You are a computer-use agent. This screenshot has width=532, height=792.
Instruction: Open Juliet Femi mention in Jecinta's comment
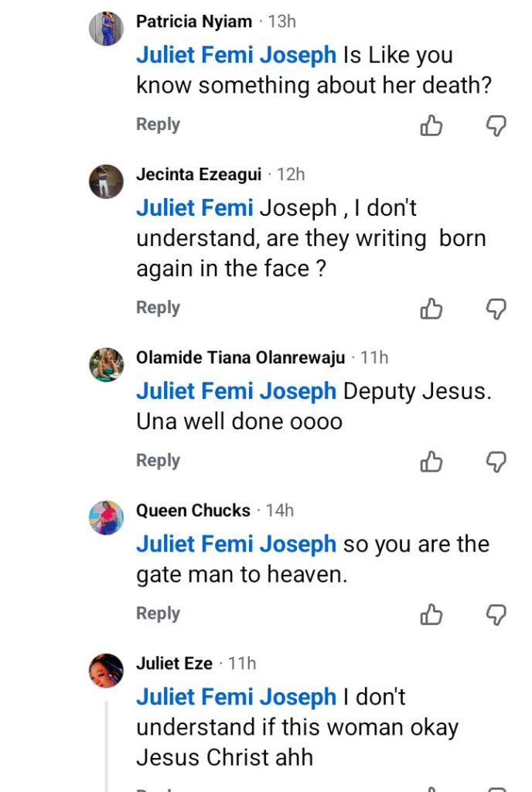195,208
